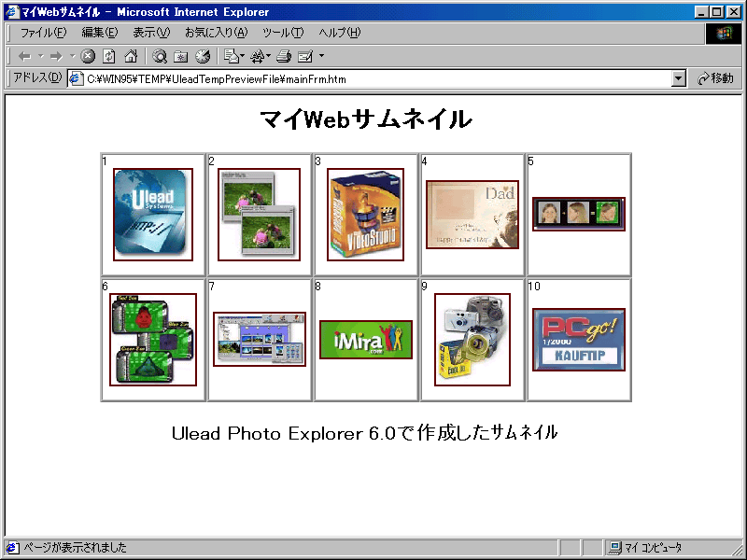Click the IE icon in the title bar
The height and width of the screenshot is (560, 747).
[11, 12]
